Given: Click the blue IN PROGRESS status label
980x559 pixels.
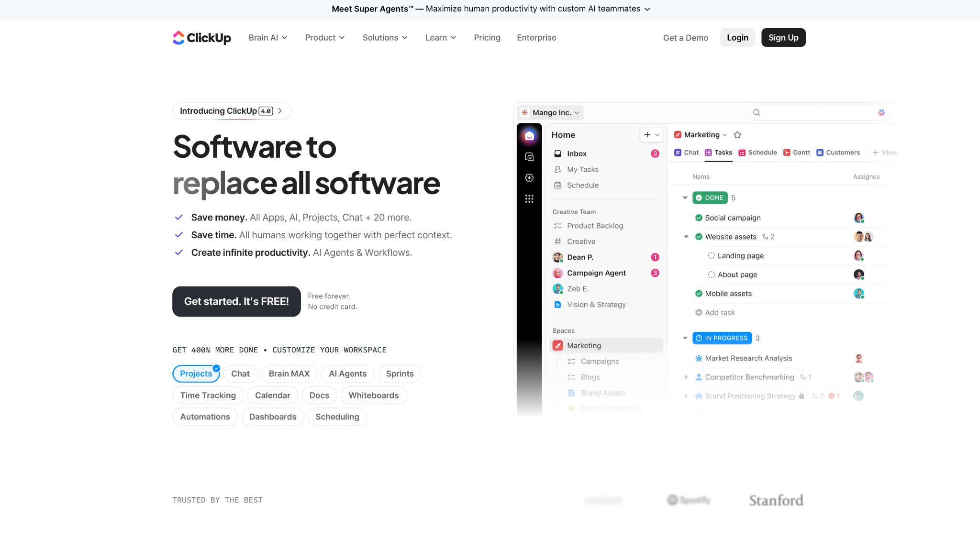Looking at the screenshot, I should (722, 338).
